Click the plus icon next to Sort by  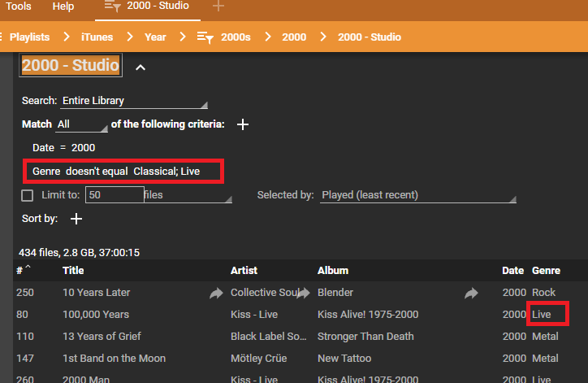click(76, 219)
